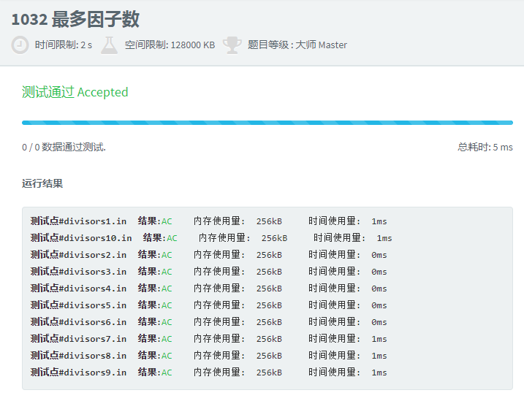Click 内存使用量 label in divisors3.in row

[x=219, y=271]
